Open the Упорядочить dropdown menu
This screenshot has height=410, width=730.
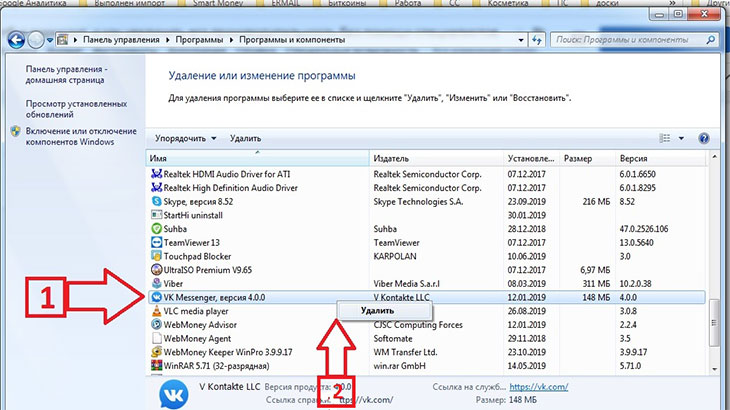(185, 138)
